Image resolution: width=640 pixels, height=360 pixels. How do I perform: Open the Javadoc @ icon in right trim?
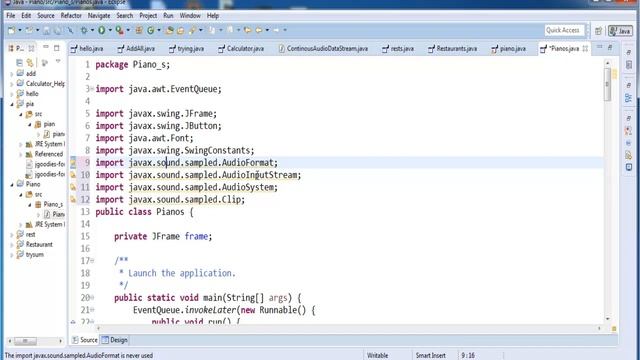(629, 143)
